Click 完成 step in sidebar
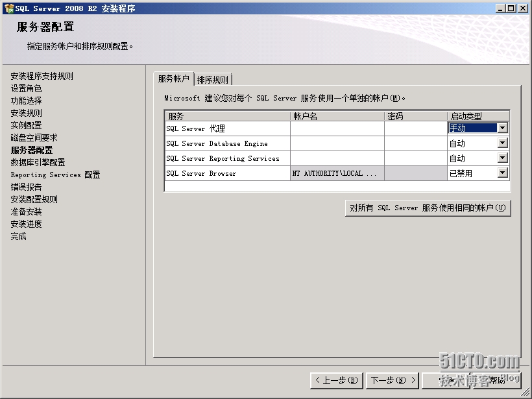 point(18,236)
